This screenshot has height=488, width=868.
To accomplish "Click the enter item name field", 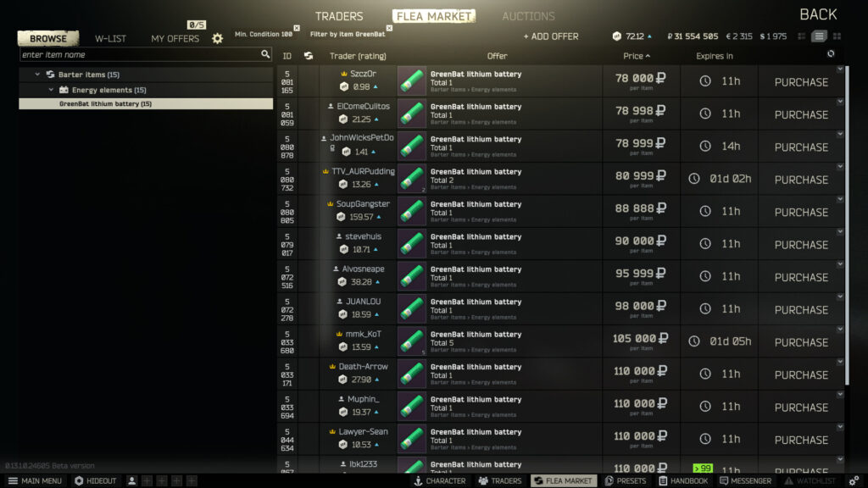I will (x=141, y=54).
